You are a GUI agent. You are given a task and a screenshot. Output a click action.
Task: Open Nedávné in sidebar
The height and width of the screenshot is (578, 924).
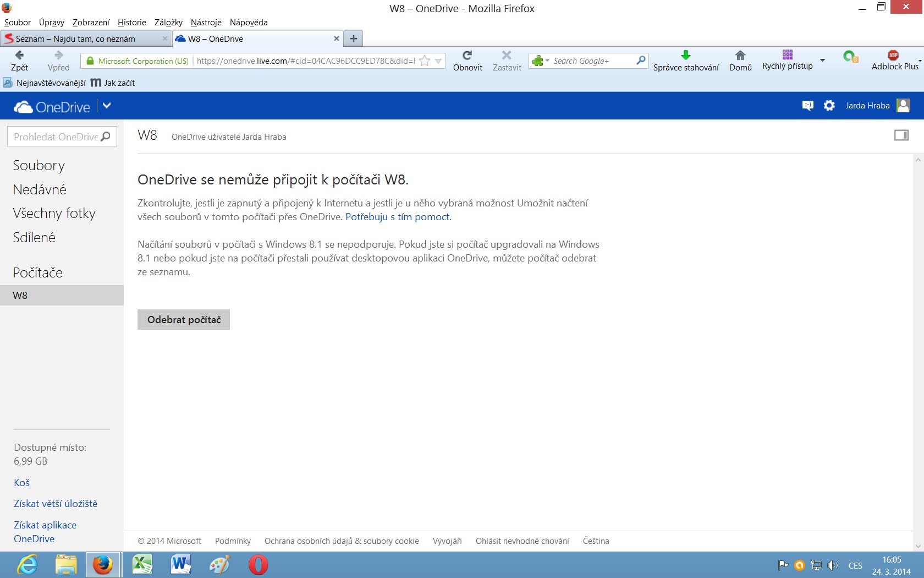[40, 190]
